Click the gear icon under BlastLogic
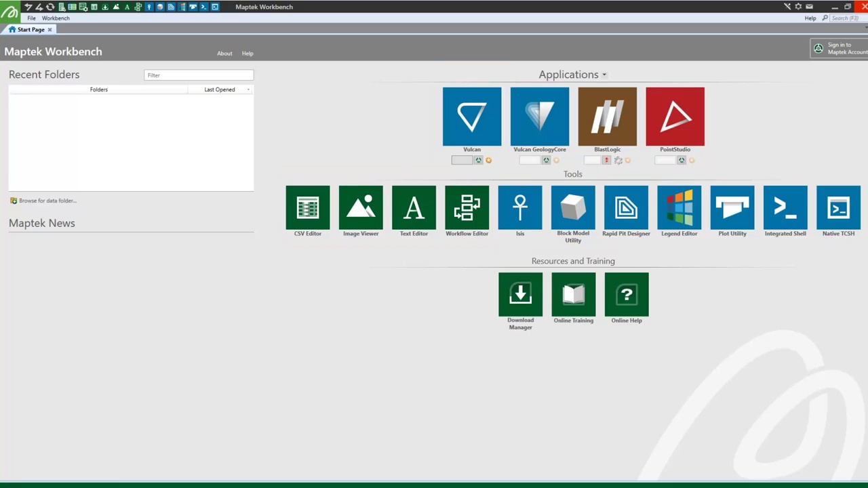The width and height of the screenshot is (868, 488). pyautogui.click(x=618, y=161)
